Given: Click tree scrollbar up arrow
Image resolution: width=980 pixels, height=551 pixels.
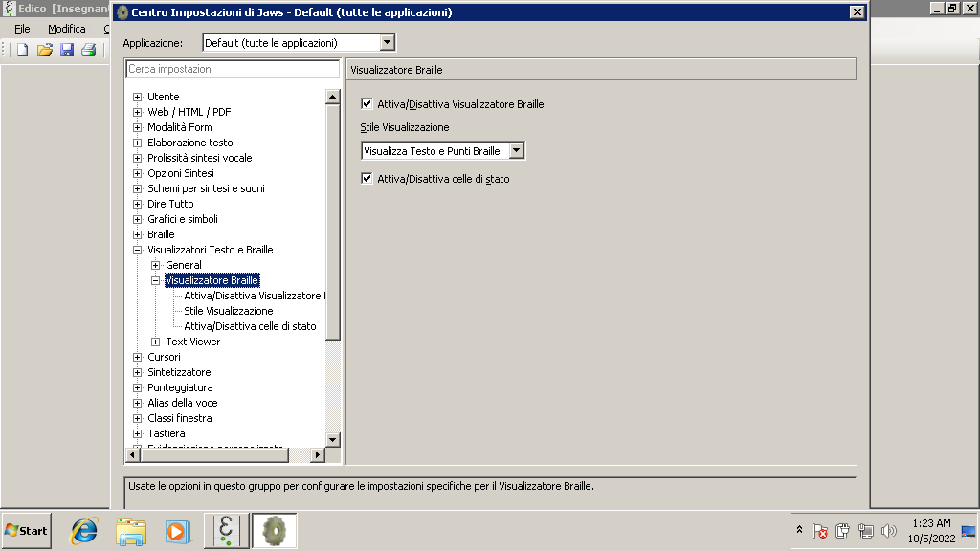Looking at the screenshot, I should pos(332,97).
